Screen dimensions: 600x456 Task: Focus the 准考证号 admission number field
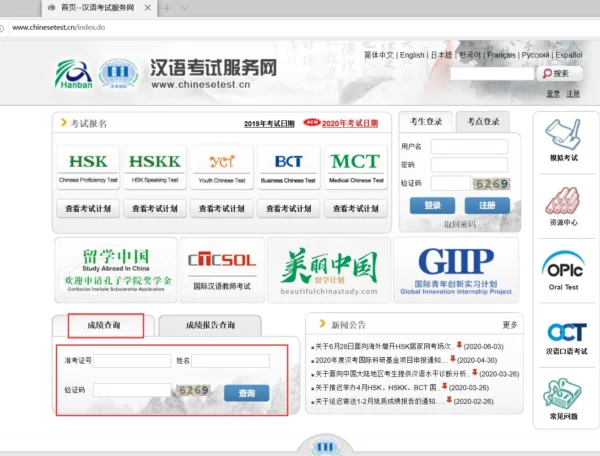coord(132,361)
